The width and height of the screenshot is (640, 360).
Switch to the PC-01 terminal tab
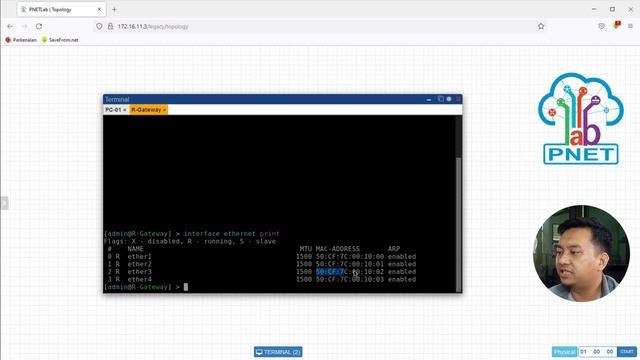pos(113,110)
